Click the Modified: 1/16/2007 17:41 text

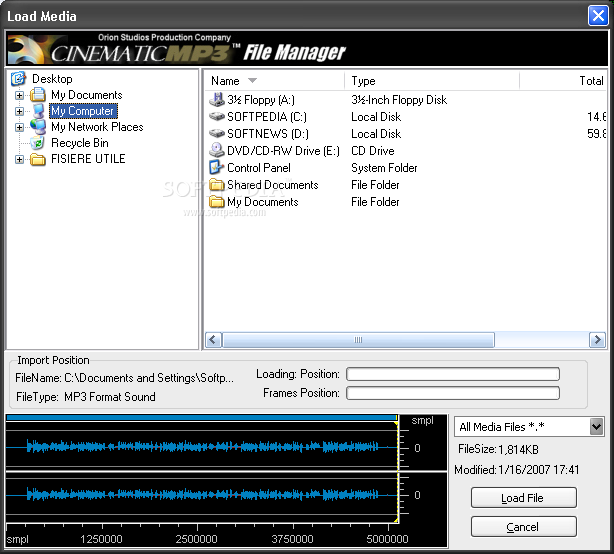517,469
